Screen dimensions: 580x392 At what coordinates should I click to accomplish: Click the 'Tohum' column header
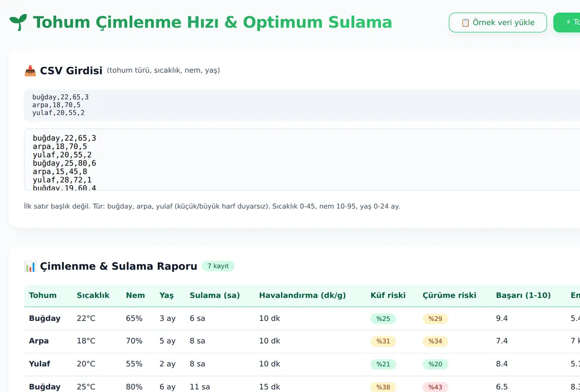click(43, 295)
